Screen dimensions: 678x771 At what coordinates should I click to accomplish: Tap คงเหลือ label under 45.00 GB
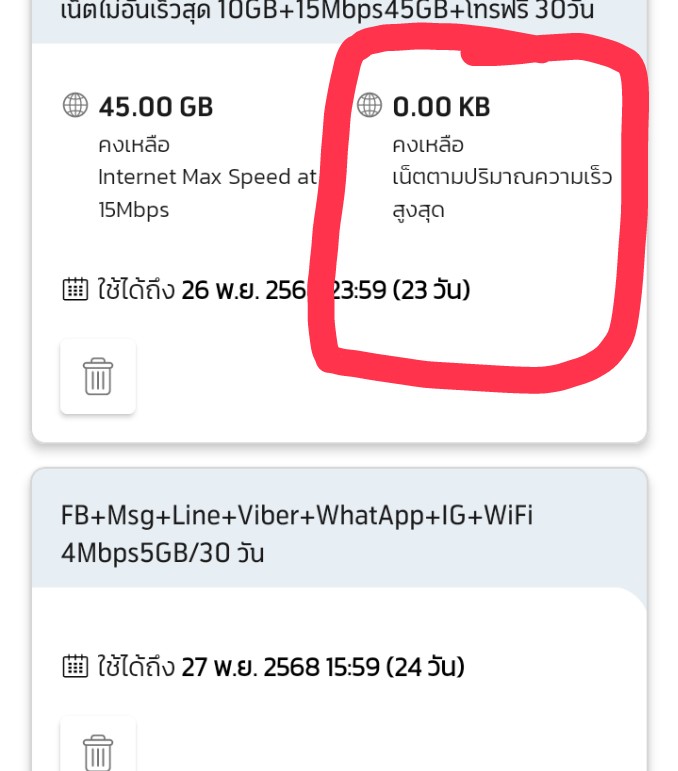click(x=134, y=145)
